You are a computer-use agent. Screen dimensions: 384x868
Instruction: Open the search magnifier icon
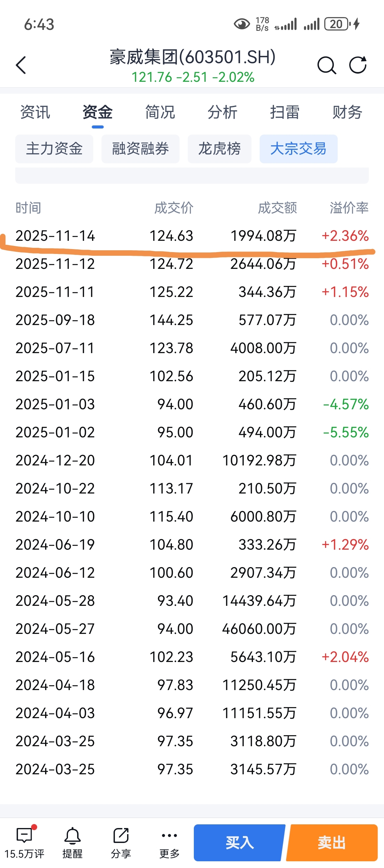(x=326, y=65)
